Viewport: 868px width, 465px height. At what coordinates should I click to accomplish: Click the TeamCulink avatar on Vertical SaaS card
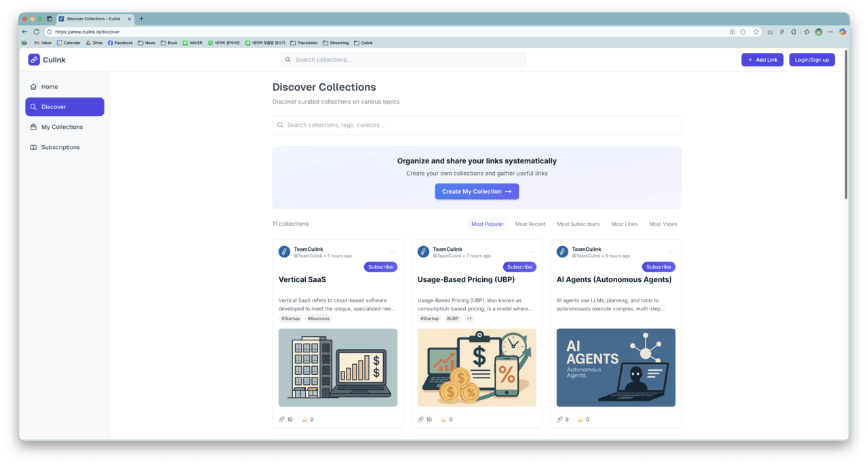coord(284,251)
